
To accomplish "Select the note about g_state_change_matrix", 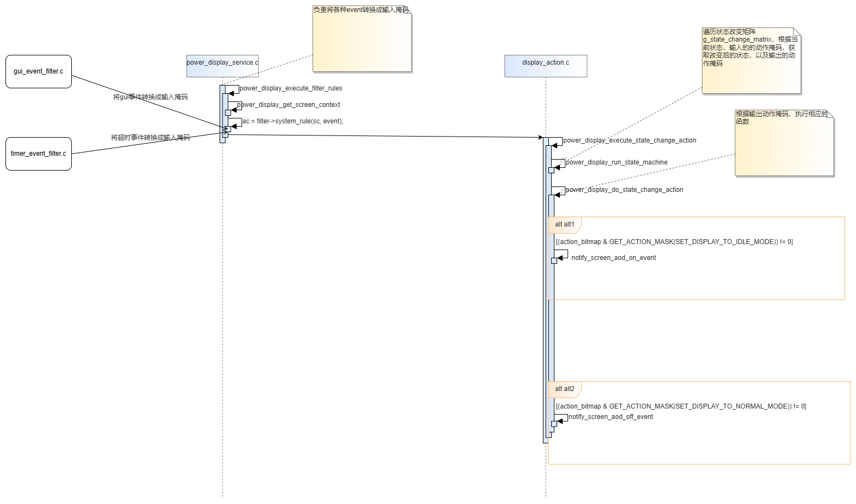I will pos(751,60).
